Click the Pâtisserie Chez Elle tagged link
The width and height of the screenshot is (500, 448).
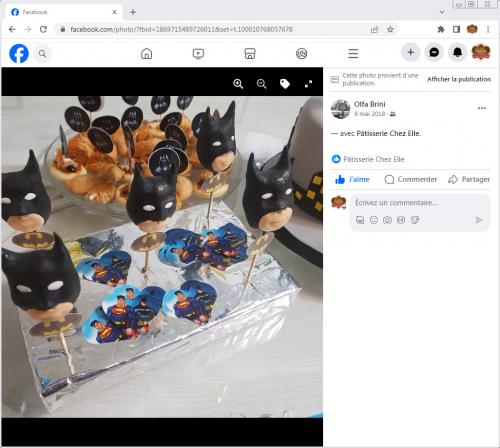click(389, 133)
